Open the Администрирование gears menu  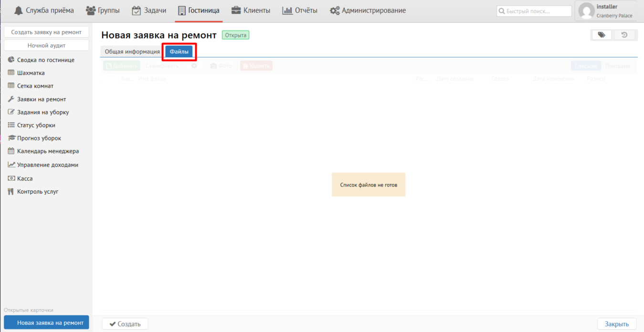point(368,10)
